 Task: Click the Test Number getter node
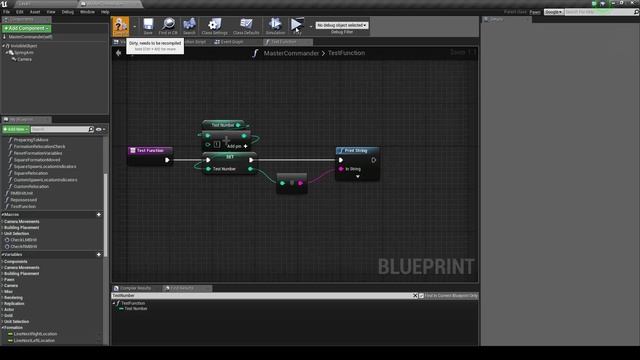coord(225,125)
